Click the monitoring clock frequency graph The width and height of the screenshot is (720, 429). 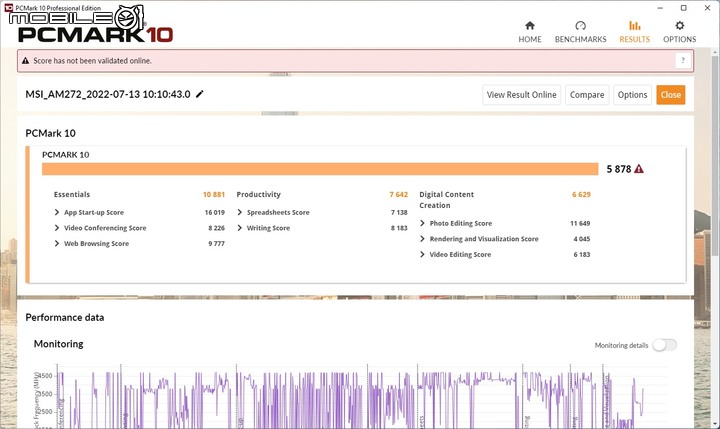[349, 396]
